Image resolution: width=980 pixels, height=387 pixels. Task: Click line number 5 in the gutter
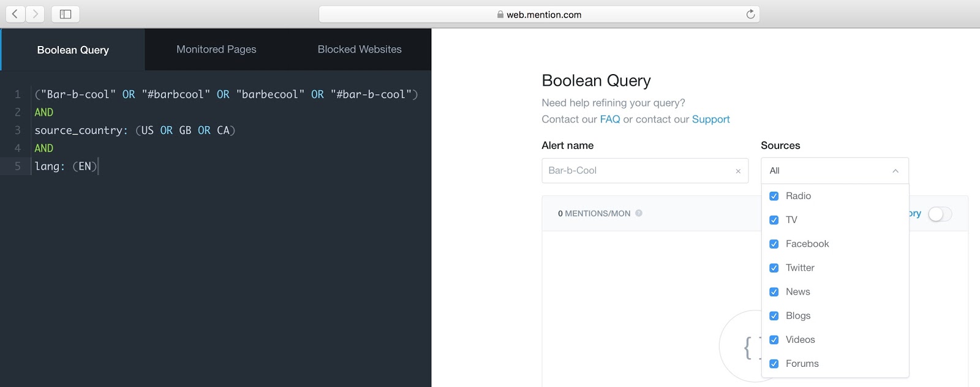click(x=18, y=166)
